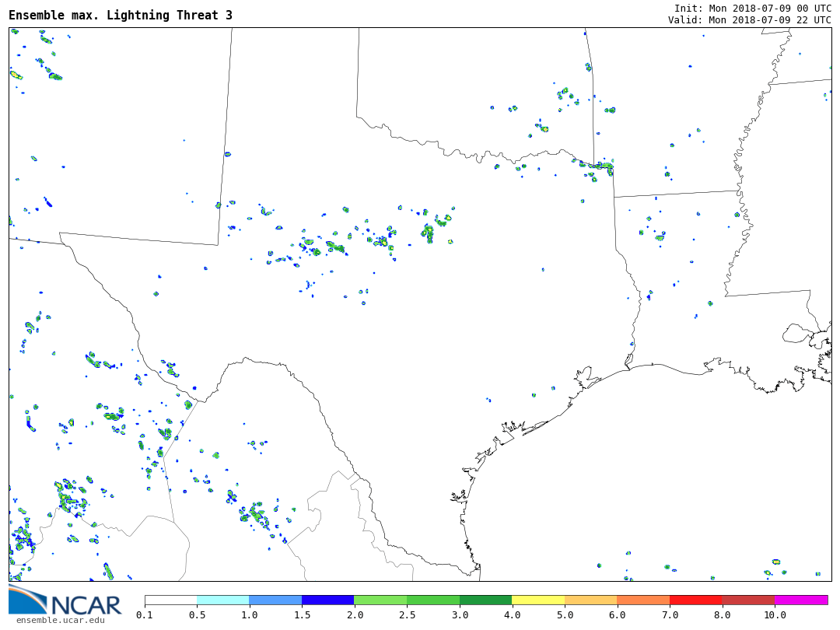Screen dimensions: 840x630
Task: Select the light green 2.0–2.5 swatch
Action: point(380,600)
